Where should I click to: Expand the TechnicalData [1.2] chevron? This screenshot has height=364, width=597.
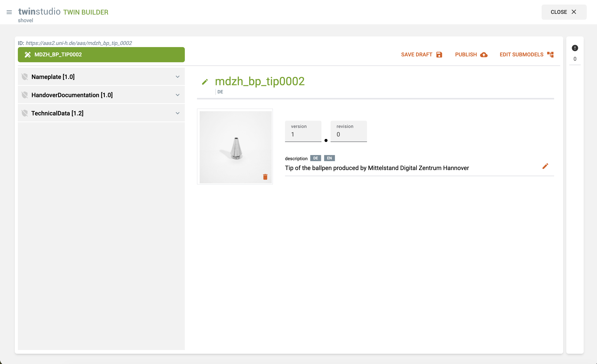pyautogui.click(x=178, y=113)
